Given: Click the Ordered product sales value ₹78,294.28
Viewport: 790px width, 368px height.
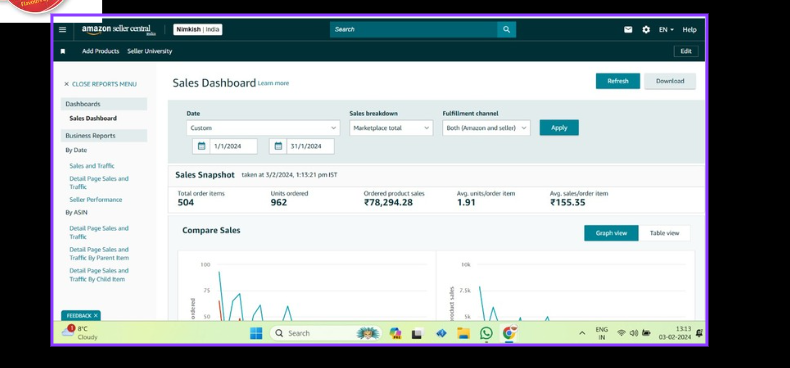Looking at the screenshot, I should pyautogui.click(x=388, y=203).
